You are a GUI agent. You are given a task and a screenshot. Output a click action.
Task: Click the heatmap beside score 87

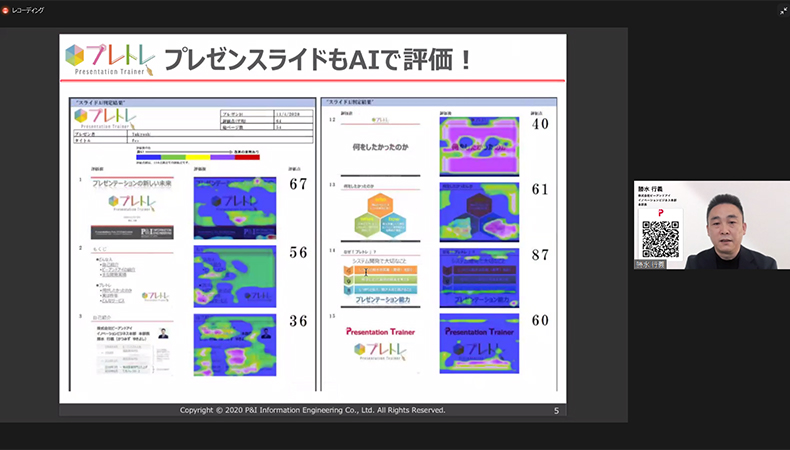coord(479,278)
